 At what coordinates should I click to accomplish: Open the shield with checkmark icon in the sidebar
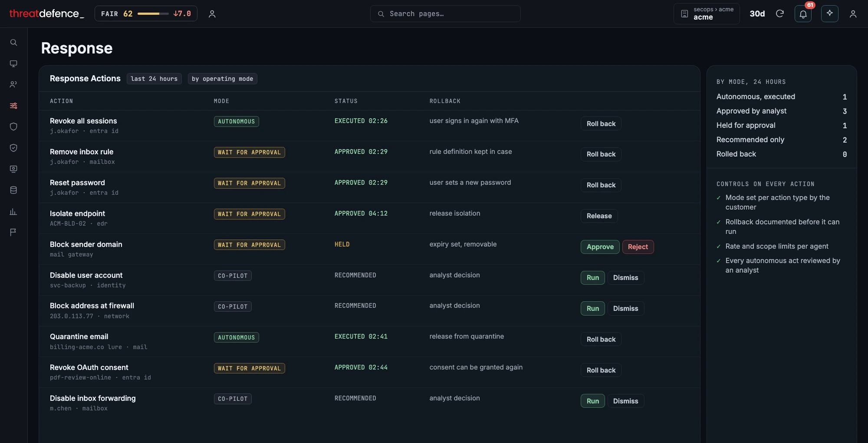click(x=13, y=148)
